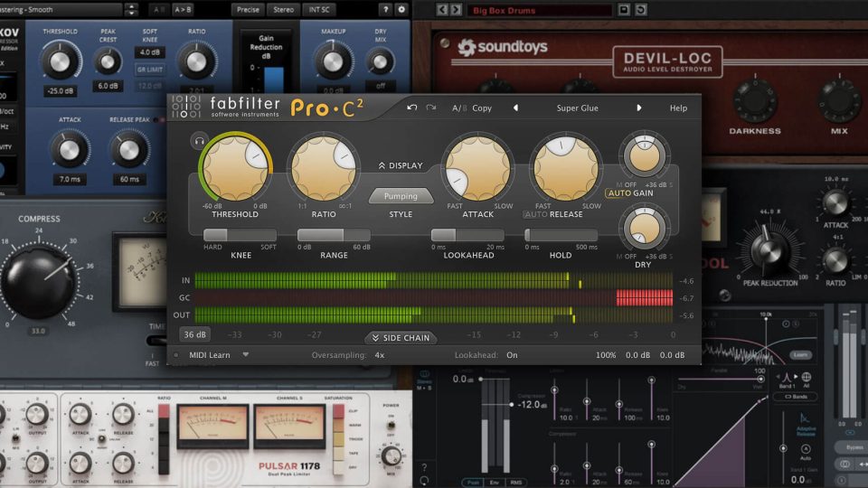Select the INT SC tab
This screenshot has height=488, width=868.
[x=319, y=9]
